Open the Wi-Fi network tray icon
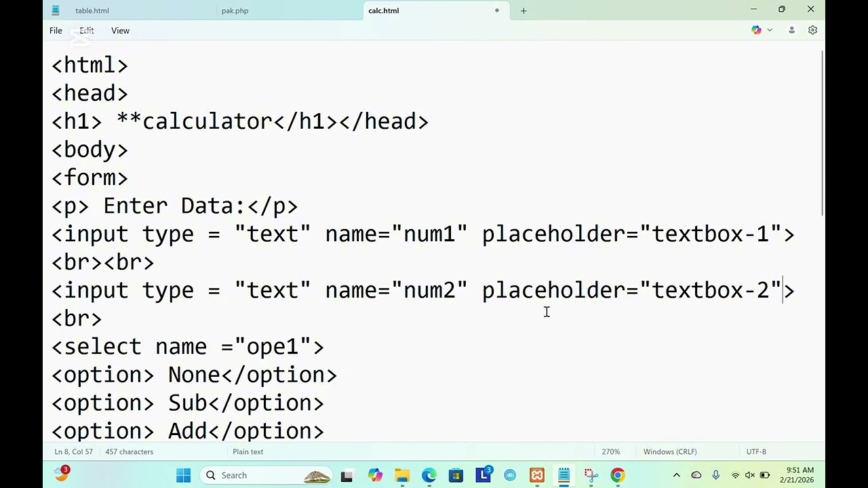This screenshot has height=488, width=868. pyautogui.click(x=735, y=476)
